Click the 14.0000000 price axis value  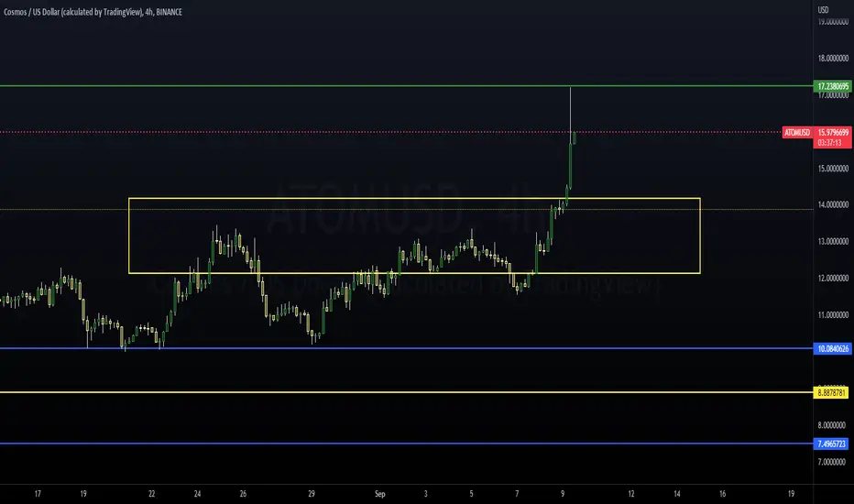(x=833, y=205)
